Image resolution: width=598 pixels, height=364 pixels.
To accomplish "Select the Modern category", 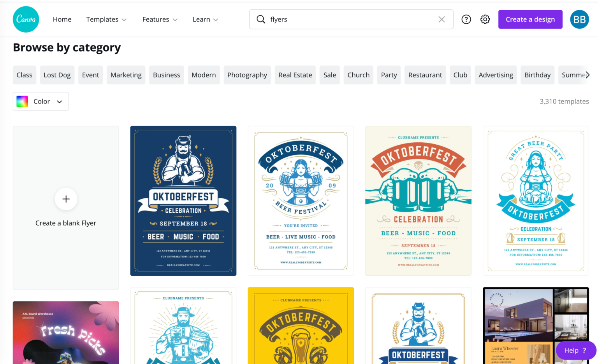I will (204, 75).
